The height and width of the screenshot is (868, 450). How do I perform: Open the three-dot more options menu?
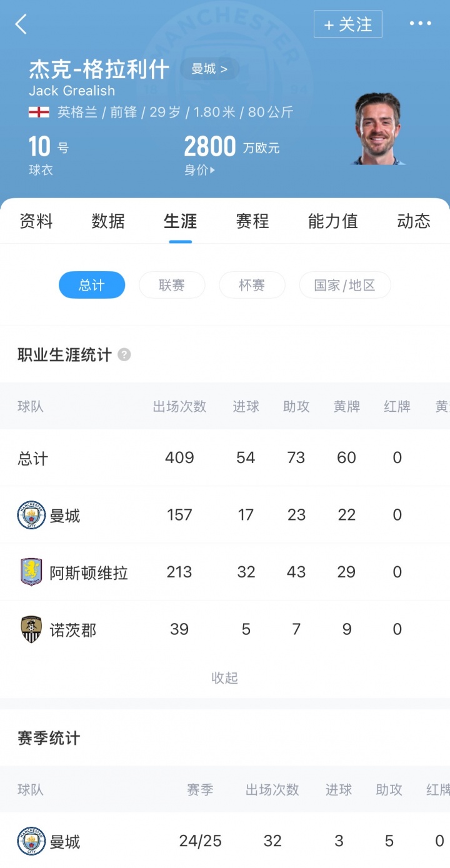tap(420, 24)
